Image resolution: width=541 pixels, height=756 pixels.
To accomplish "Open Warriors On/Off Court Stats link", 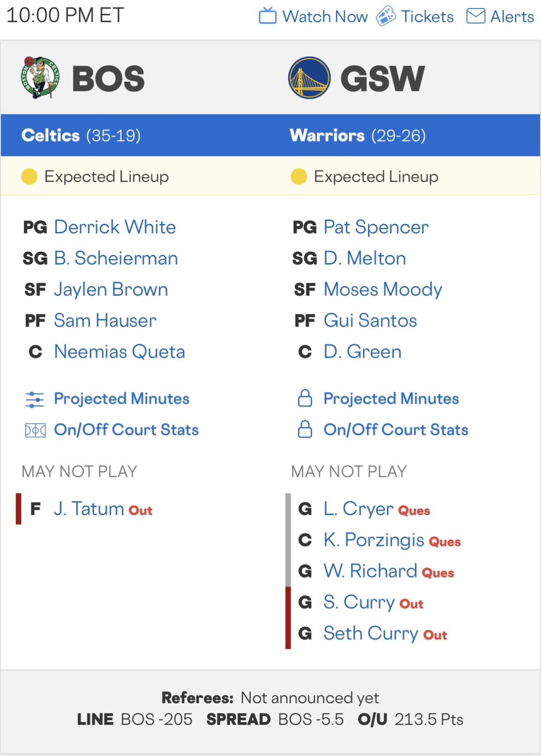I will coord(396,430).
